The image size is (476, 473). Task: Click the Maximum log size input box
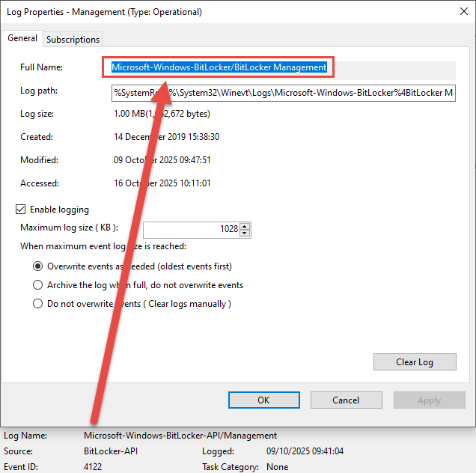coord(192,229)
